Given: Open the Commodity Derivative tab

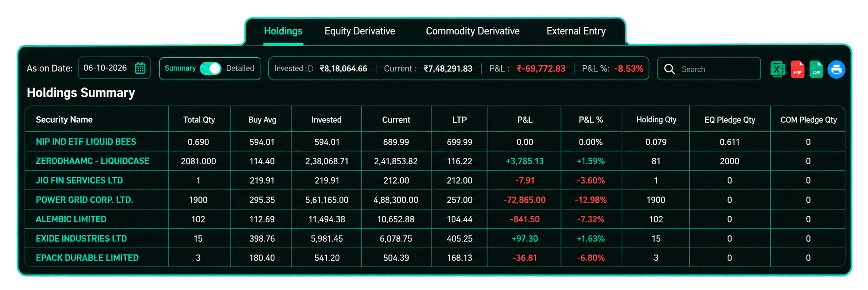Looking at the screenshot, I should coord(472,31).
